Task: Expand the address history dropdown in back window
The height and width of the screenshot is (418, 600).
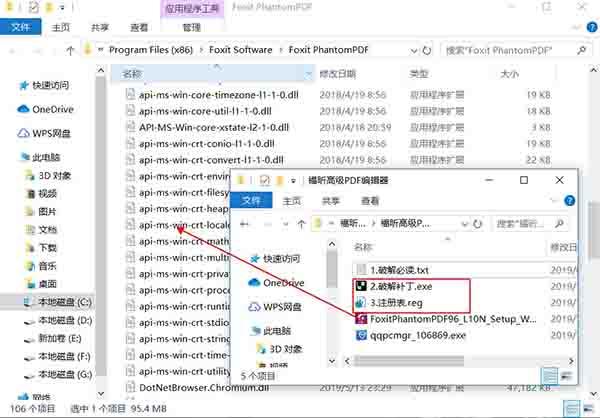Action: [x=414, y=51]
